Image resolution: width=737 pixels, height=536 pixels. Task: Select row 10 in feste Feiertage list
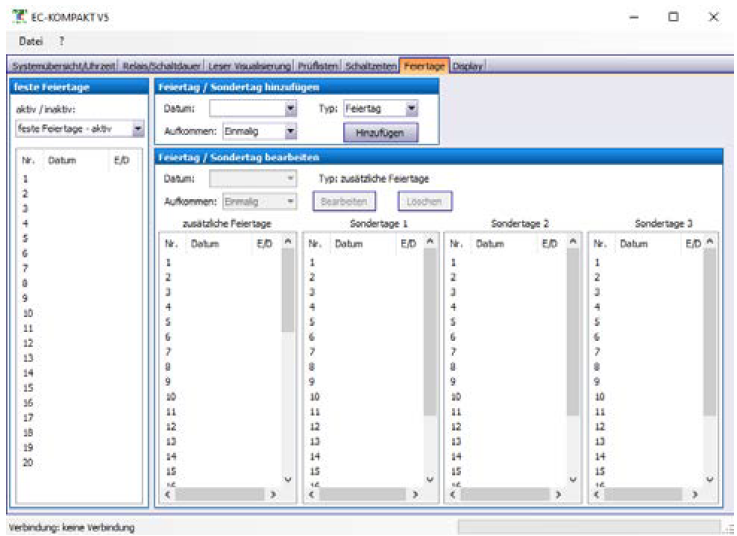(x=79, y=313)
